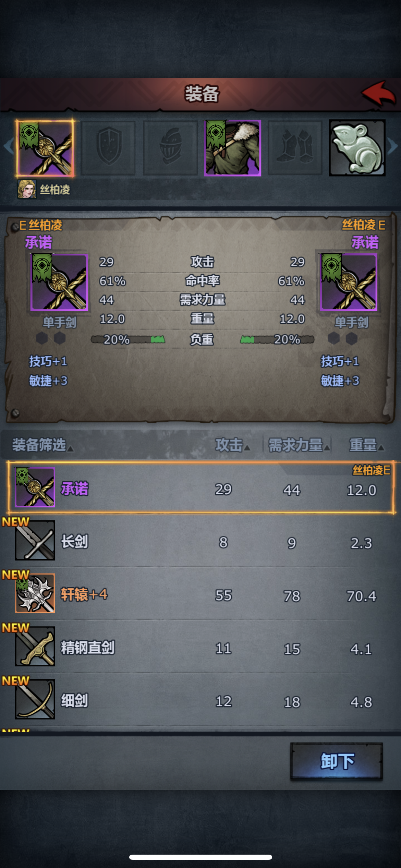Pick the 细剑 weapon icon
The image size is (401, 868).
point(35,699)
